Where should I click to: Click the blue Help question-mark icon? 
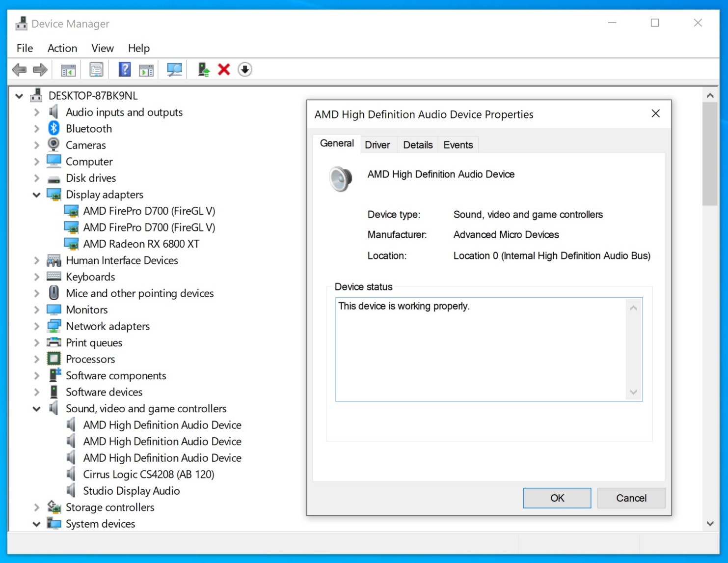coord(125,70)
